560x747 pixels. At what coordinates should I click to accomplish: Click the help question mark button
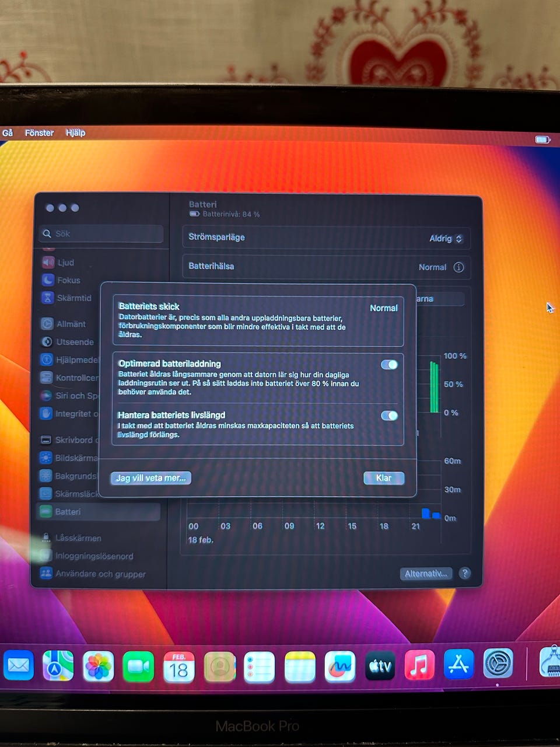tap(464, 574)
